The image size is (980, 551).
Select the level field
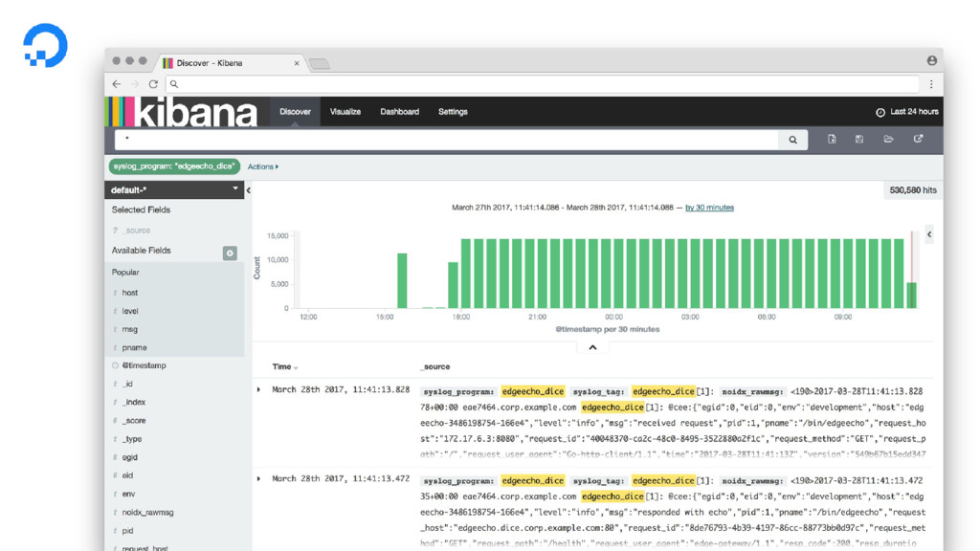130,311
